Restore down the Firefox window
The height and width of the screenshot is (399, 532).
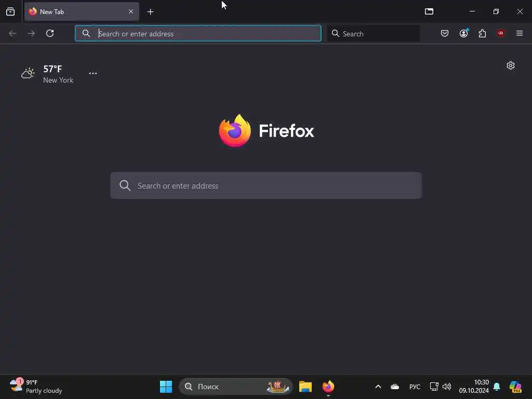(x=496, y=11)
